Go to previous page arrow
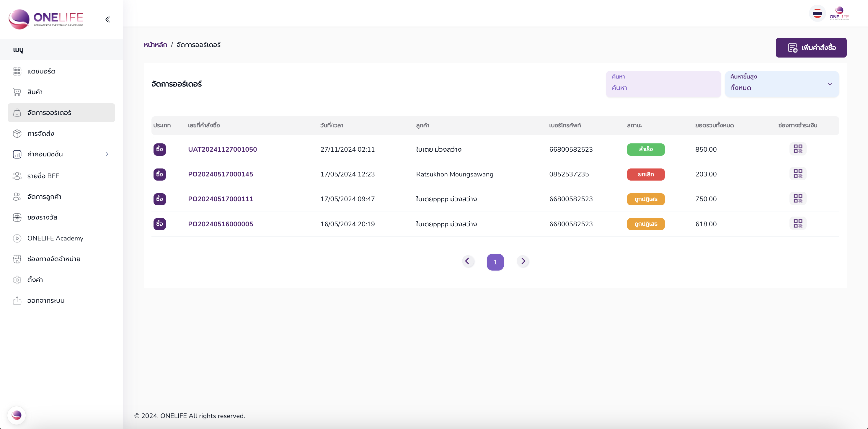 tap(468, 261)
